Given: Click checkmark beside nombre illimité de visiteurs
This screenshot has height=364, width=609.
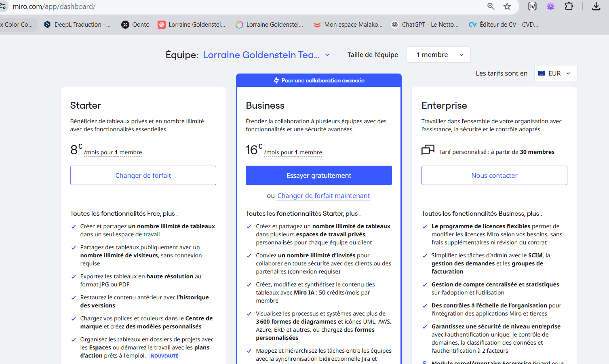Looking at the screenshot, I should 74,248.
